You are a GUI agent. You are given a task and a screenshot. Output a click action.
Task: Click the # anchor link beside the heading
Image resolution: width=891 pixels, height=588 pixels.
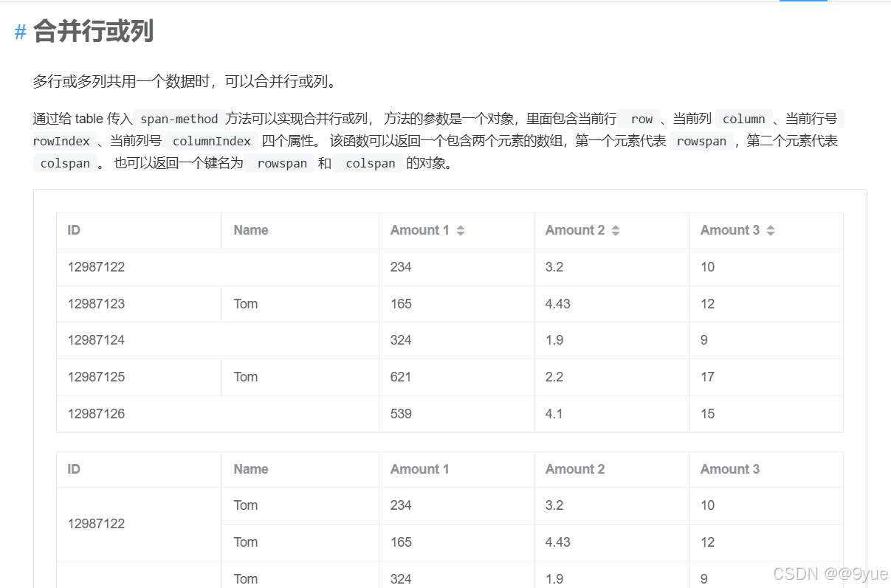point(21,32)
